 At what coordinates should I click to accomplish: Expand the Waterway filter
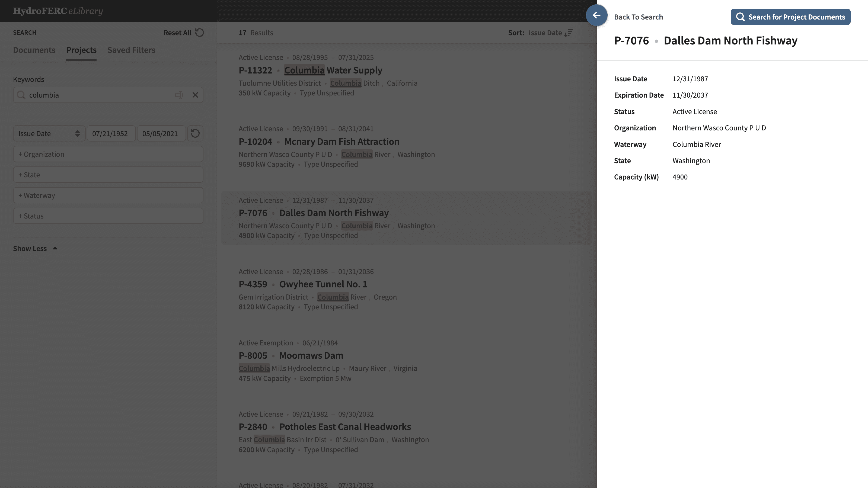coord(108,195)
